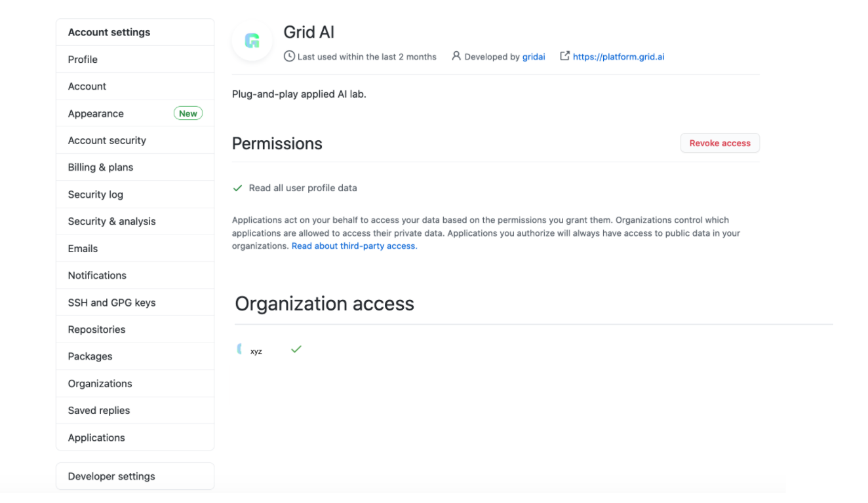Click the external link icon before platform URL
Screen dimensions: 868x503
[564, 56]
